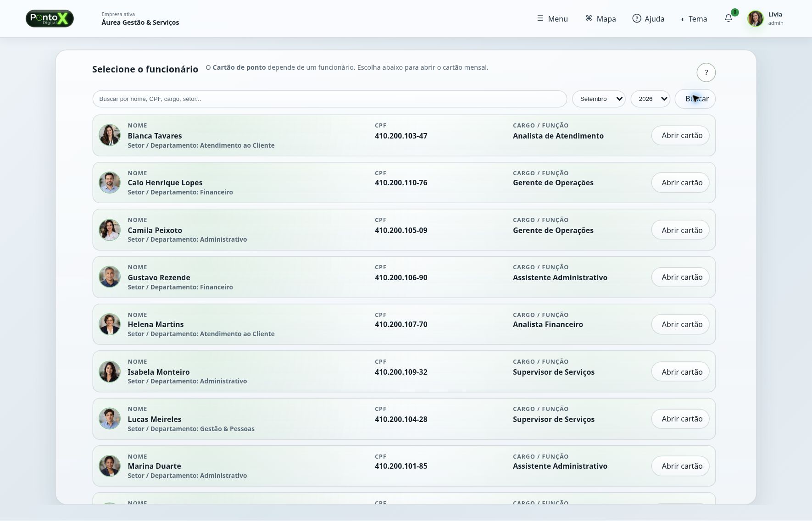Click Gustavo Rezende's profile photo
The height and width of the screenshot is (521, 812).
pos(110,277)
